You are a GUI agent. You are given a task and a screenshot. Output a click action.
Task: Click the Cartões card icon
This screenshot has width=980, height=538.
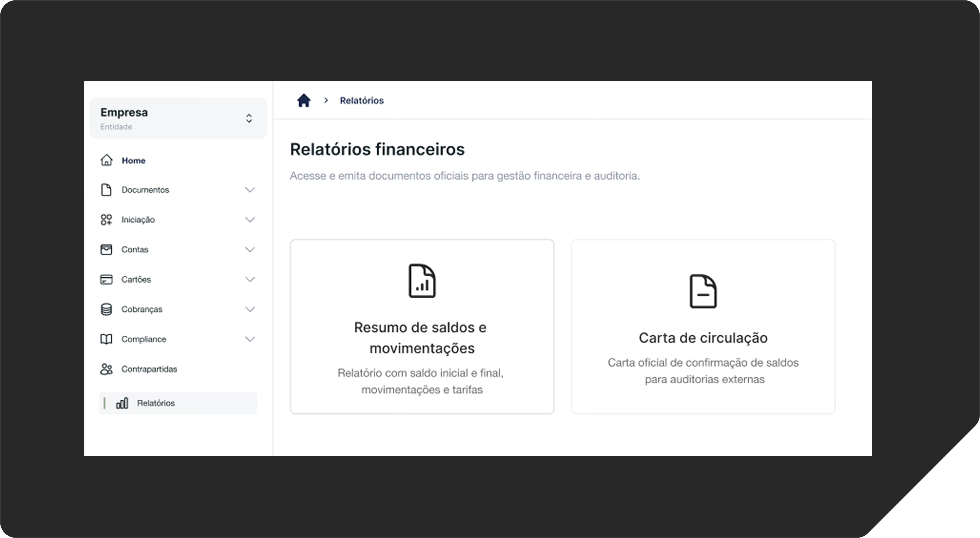coord(106,279)
